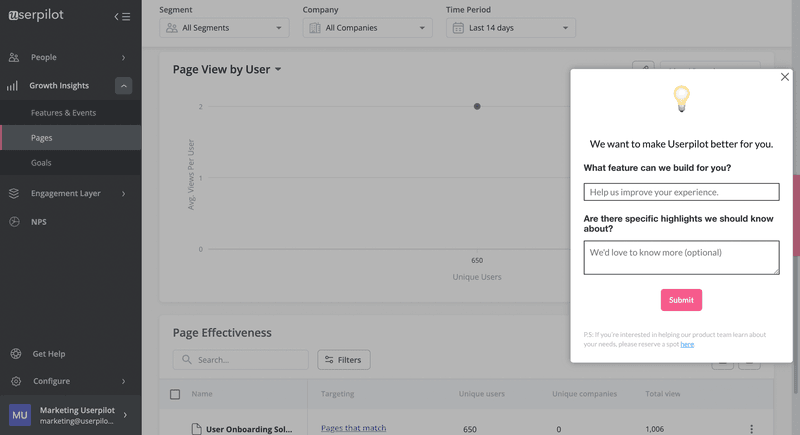Open row options three-dot menu

752,429
